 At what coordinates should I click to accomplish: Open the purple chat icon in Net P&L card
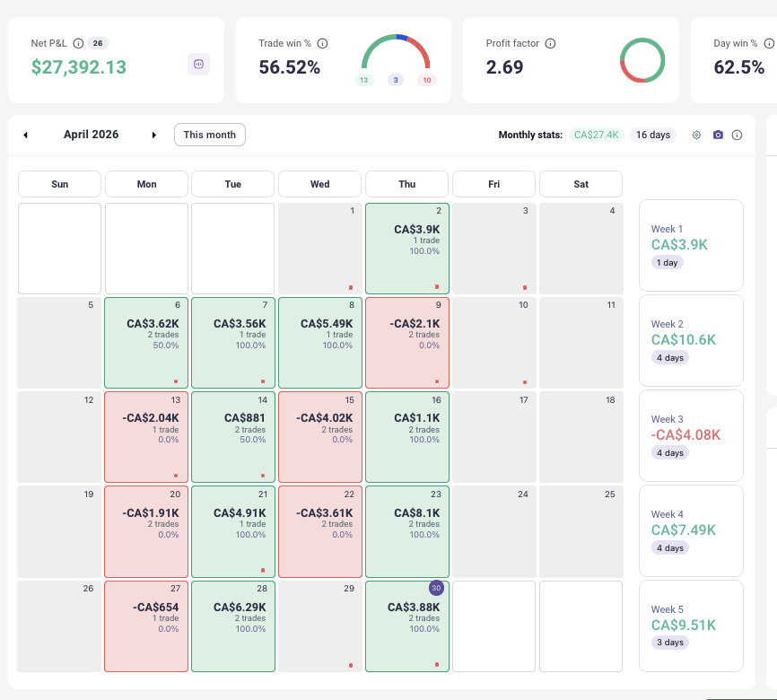198,64
